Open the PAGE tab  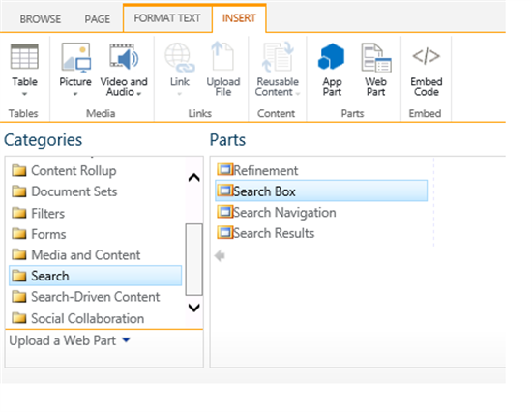point(98,19)
